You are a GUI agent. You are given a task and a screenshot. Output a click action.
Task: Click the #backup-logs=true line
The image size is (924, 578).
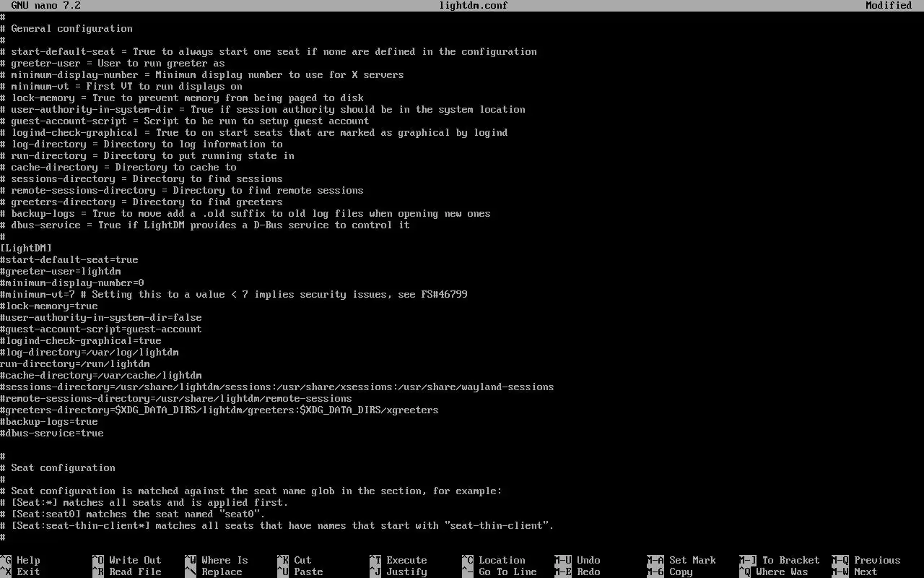tap(49, 421)
